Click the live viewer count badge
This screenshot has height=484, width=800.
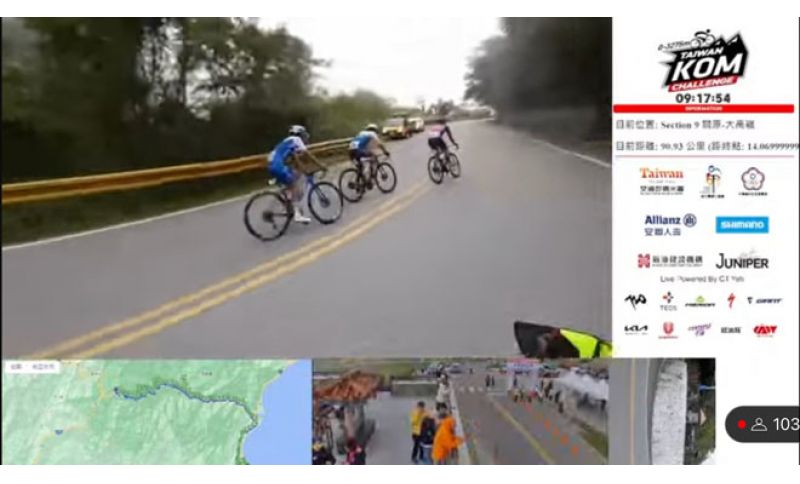click(x=762, y=424)
